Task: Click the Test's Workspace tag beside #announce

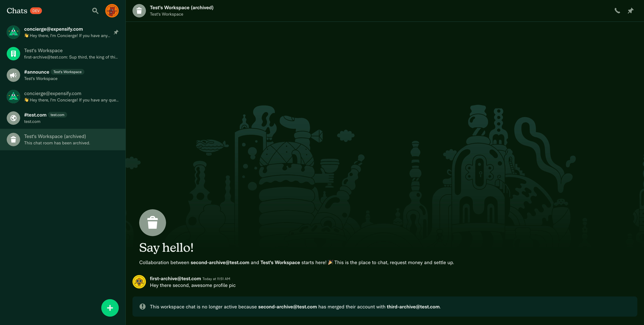Action: (67, 72)
